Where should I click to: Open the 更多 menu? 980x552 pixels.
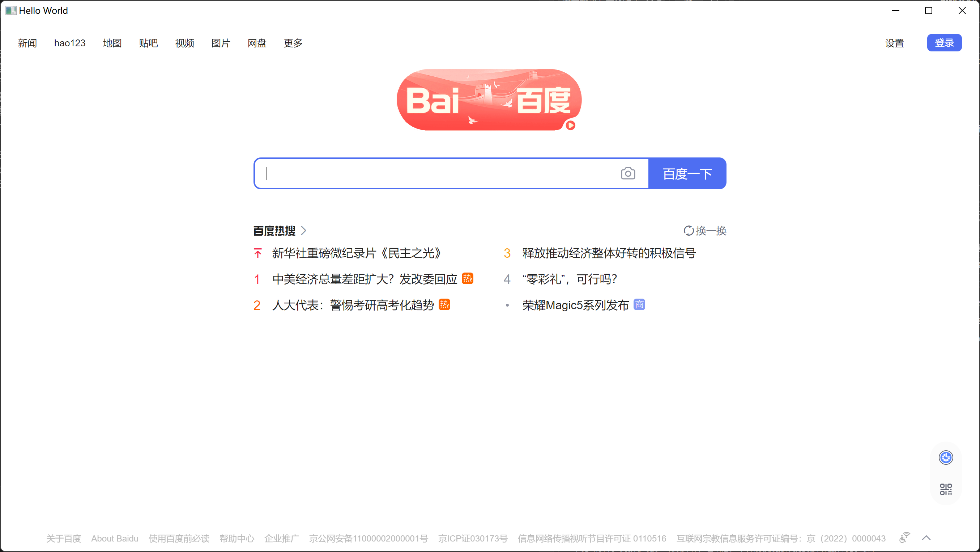coord(293,43)
